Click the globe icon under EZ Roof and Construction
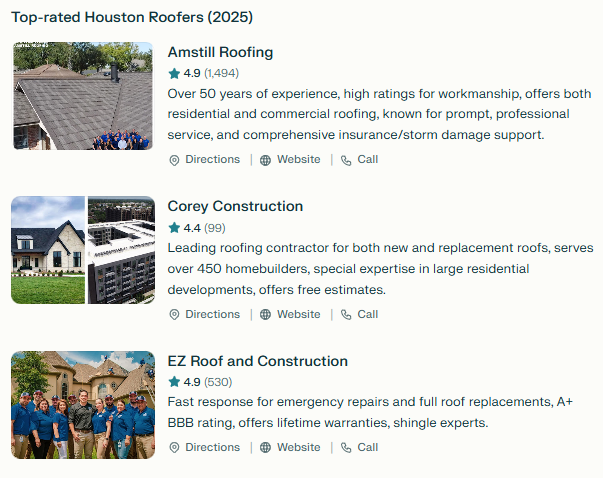Viewport: 603px width, 478px height. [265, 448]
